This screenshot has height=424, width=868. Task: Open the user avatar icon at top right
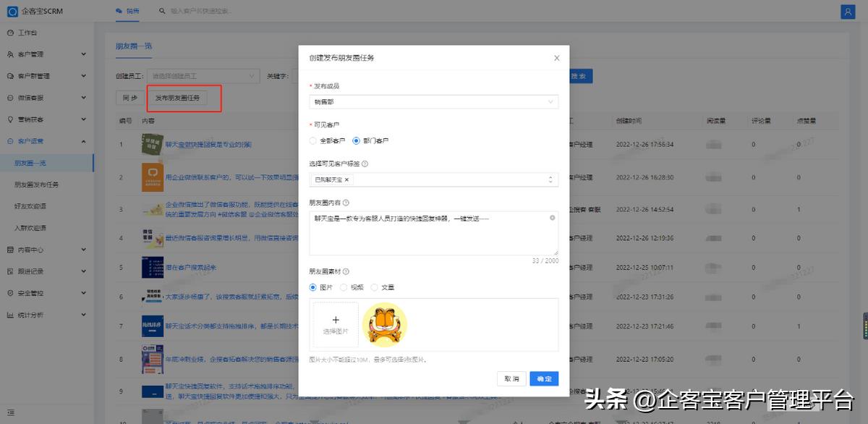(x=847, y=11)
